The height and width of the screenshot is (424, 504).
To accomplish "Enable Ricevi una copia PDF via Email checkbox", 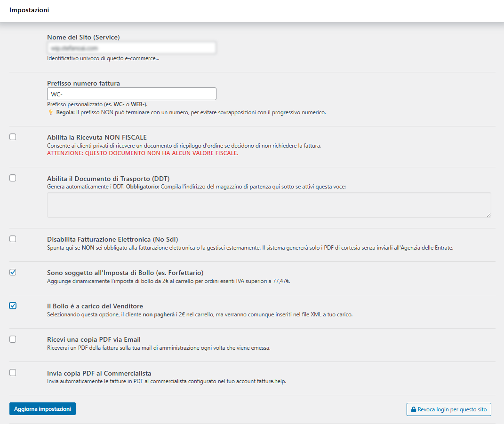I will [x=13, y=339].
